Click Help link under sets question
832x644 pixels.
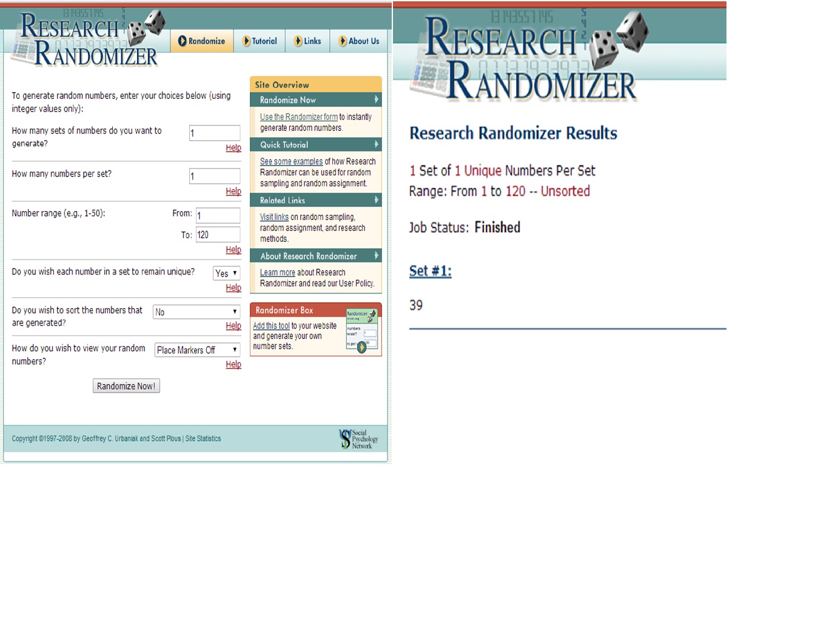point(233,148)
